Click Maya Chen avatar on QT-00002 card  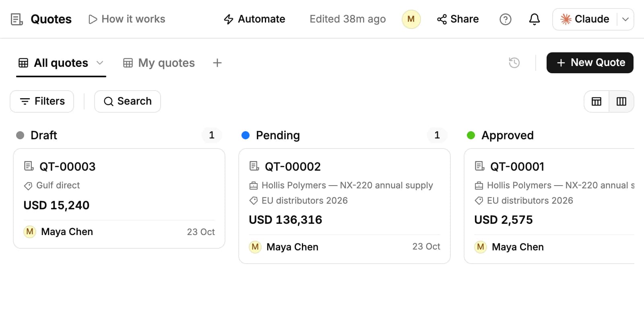point(255,247)
